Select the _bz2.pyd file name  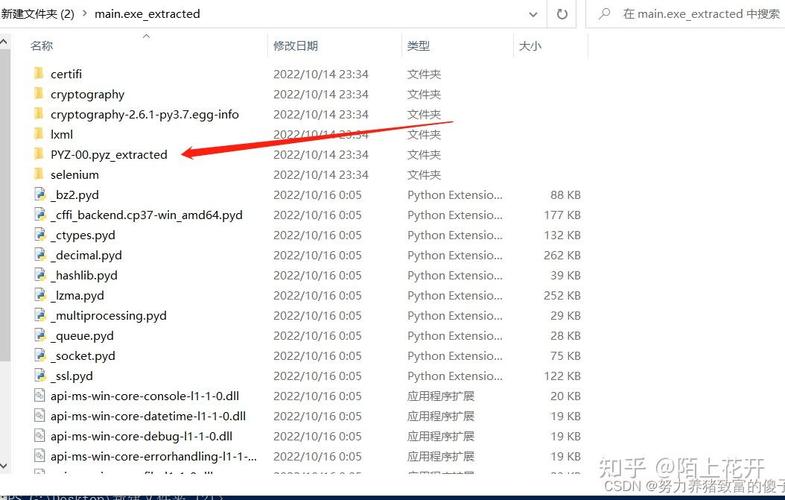(x=75, y=195)
